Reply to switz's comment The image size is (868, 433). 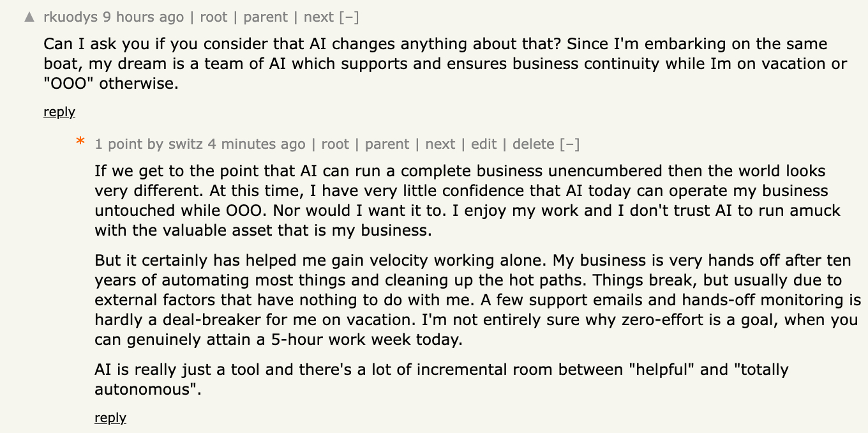click(x=110, y=418)
